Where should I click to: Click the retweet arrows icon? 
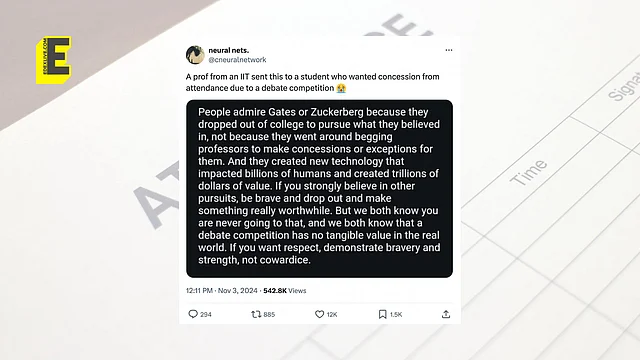tap(256, 314)
